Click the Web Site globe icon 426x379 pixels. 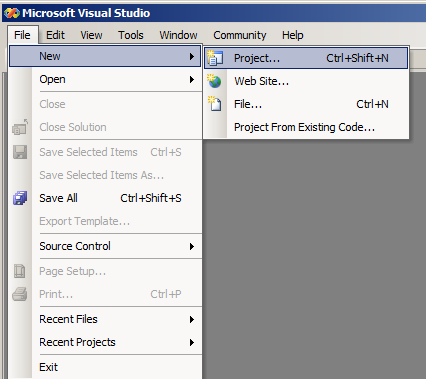click(x=214, y=81)
